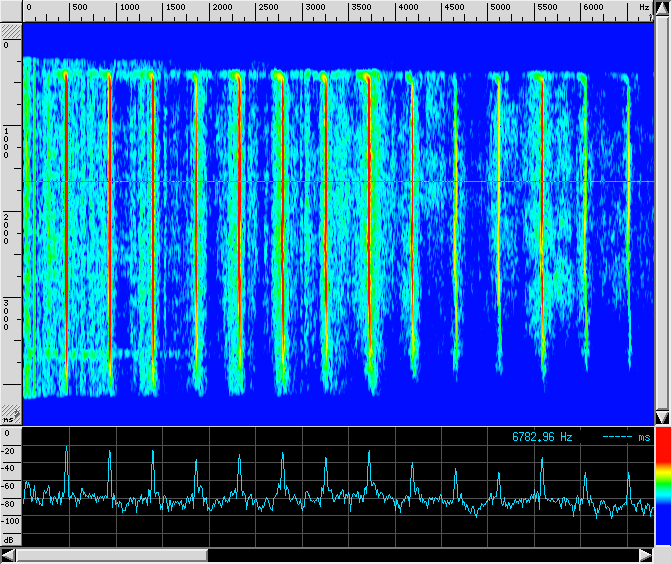
Task: Click the 6782.96 Hz frequency readout
Action: [x=543, y=437]
